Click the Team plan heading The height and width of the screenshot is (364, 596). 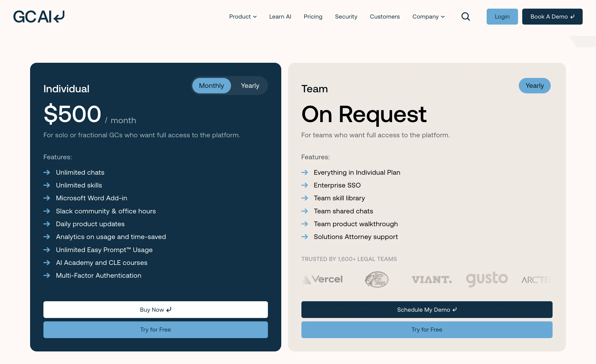[314, 89]
